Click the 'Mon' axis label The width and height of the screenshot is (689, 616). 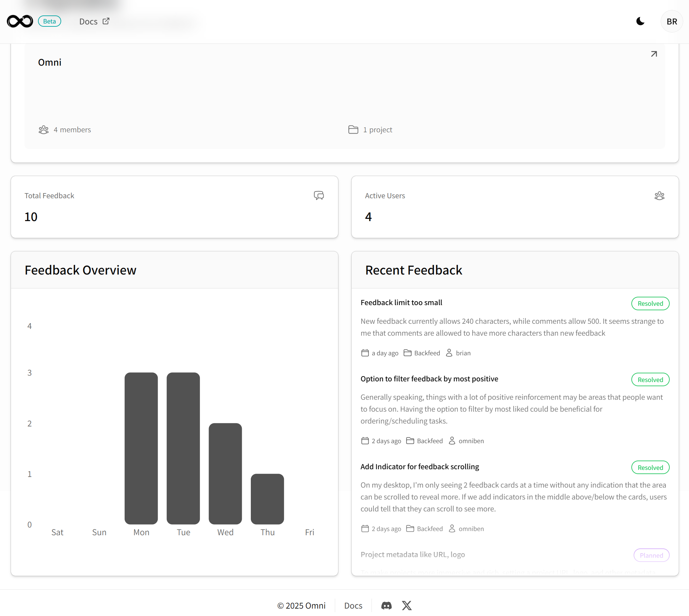pyautogui.click(x=141, y=532)
